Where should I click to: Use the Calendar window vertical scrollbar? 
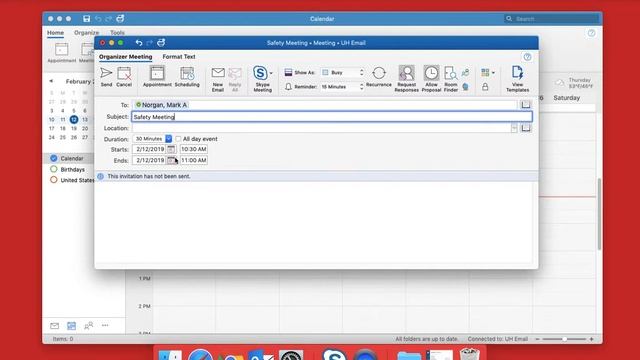[599, 214]
